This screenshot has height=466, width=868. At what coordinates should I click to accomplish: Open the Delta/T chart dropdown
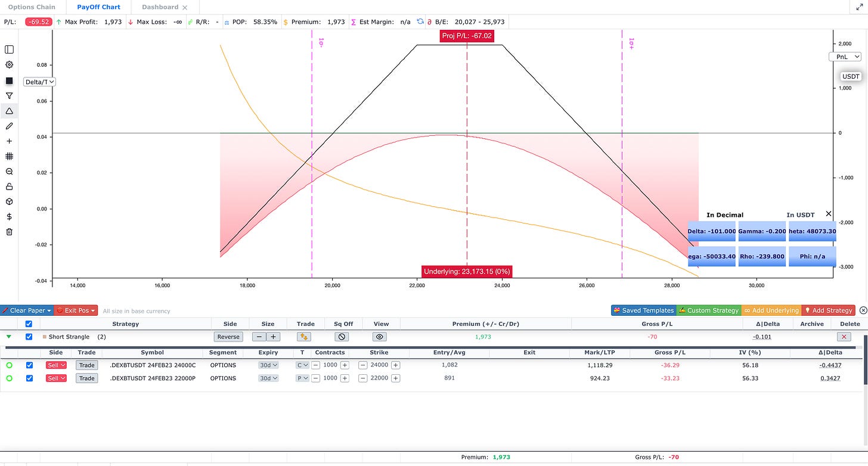40,82
